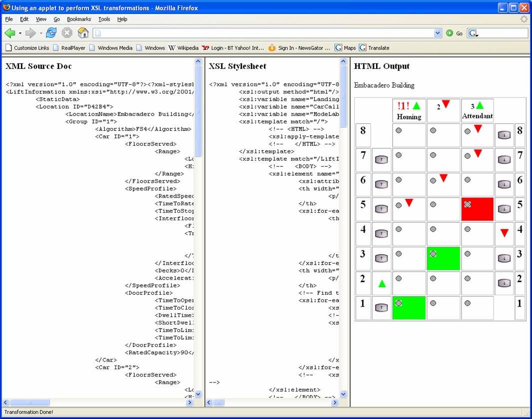Click the green up arrow beside car !1!
The width and height of the screenshot is (532, 419).
pos(417,106)
